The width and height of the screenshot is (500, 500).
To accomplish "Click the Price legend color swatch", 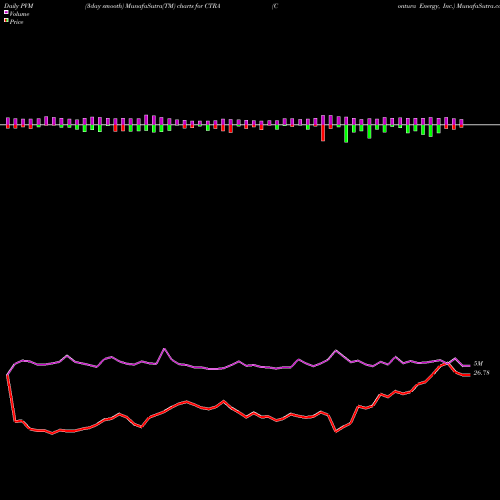I will [6, 21].
